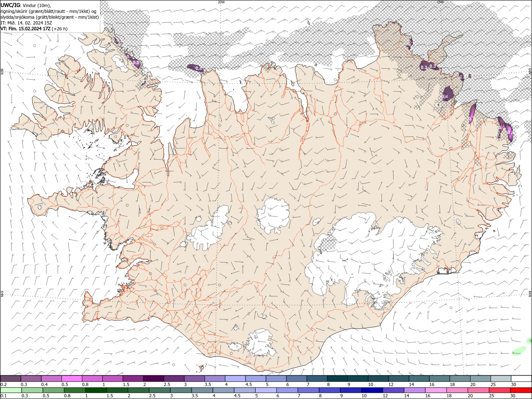
Task: Click the 'VT: Fim. 15.02.2024 17Z' valid time
Action: 25,29
